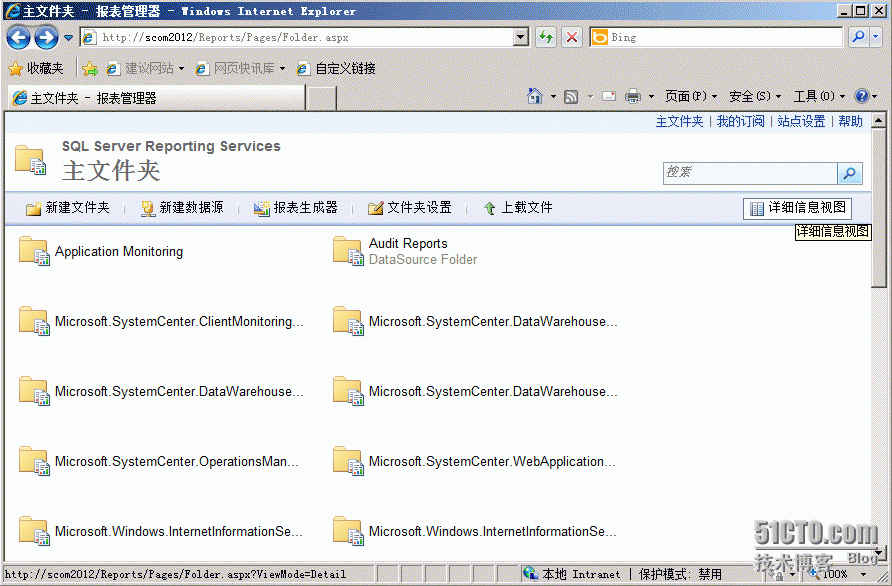This screenshot has width=892, height=586.
Task: Click Add to Favorites bar star icon
Action: click(x=90, y=69)
